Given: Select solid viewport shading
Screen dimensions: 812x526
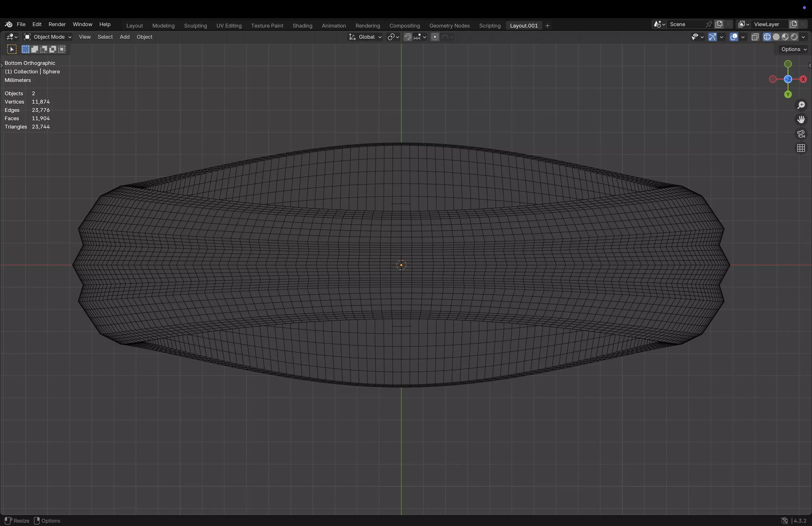Looking at the screenshot, I should pos(776,37).
